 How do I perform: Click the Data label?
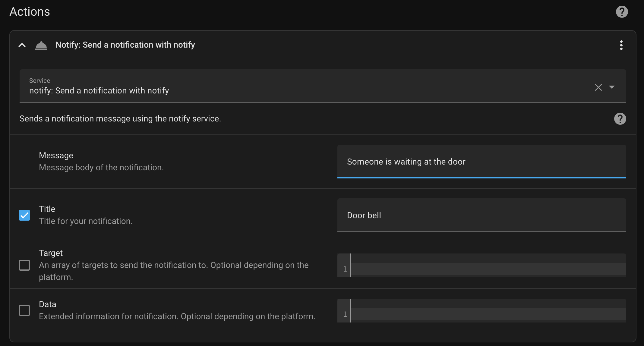47,304
